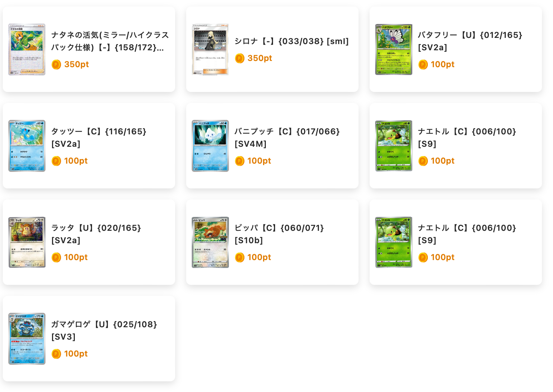Select the バタフリー【U】{012/165} title link

pyautogui.click(x=470, y=41)
